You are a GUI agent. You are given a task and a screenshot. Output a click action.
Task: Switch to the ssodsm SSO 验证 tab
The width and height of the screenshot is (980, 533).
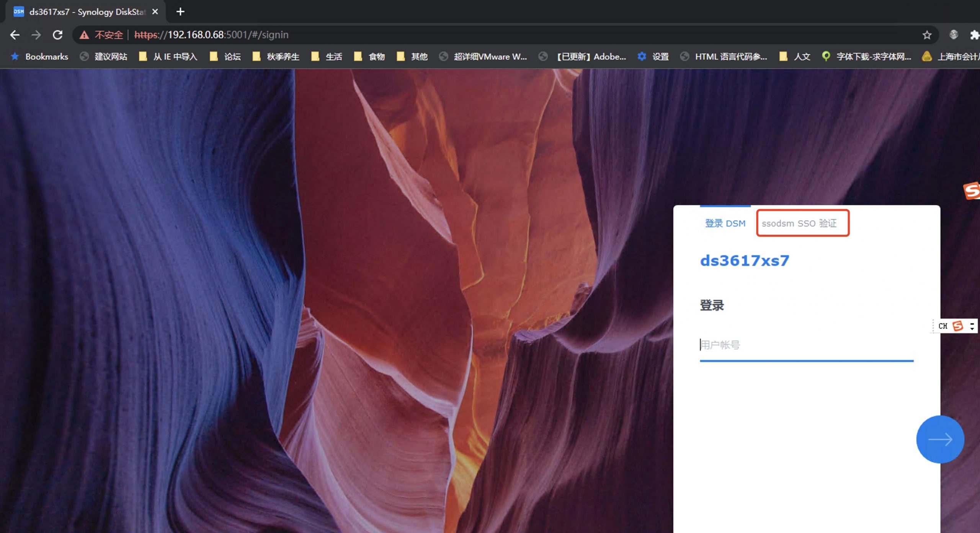tap(799, 223)
